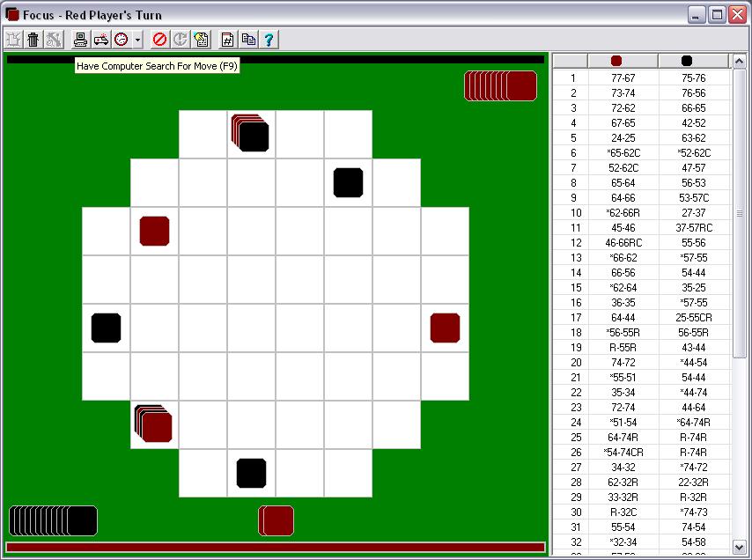This screenshot has height=560, width=752.
Task: Select red move "67-65" in row 4
Action: click(x=623, y=122)
